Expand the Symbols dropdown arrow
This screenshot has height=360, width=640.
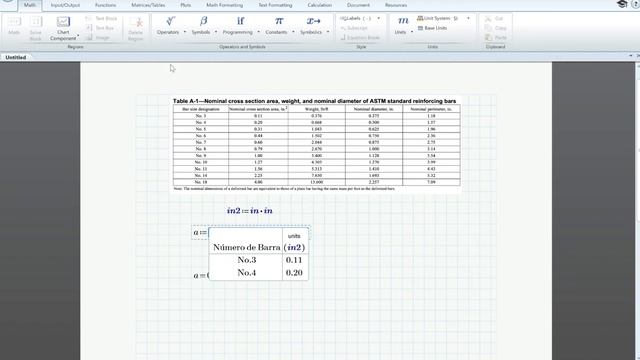(216, 32)
